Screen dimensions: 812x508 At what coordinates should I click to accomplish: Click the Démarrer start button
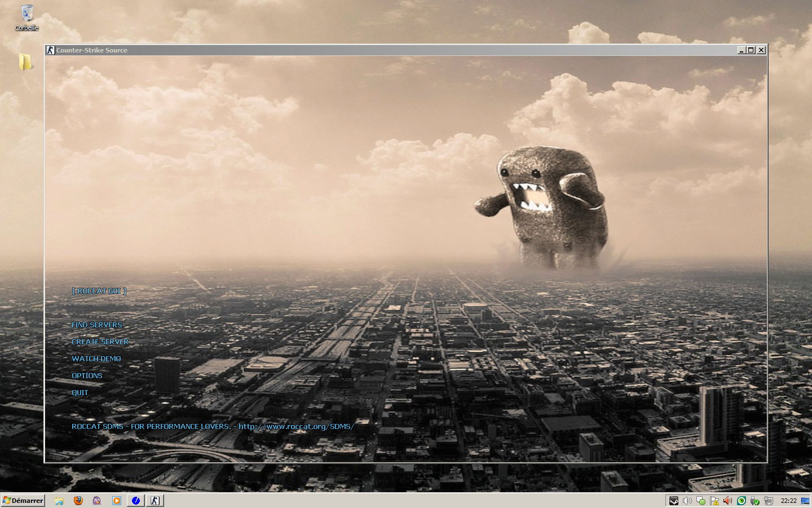(23, 501)
